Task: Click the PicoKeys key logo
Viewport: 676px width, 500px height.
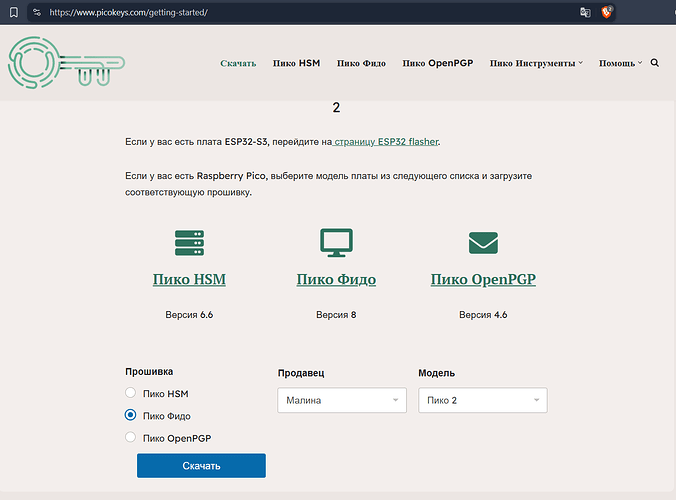Action: click(66, 63)
